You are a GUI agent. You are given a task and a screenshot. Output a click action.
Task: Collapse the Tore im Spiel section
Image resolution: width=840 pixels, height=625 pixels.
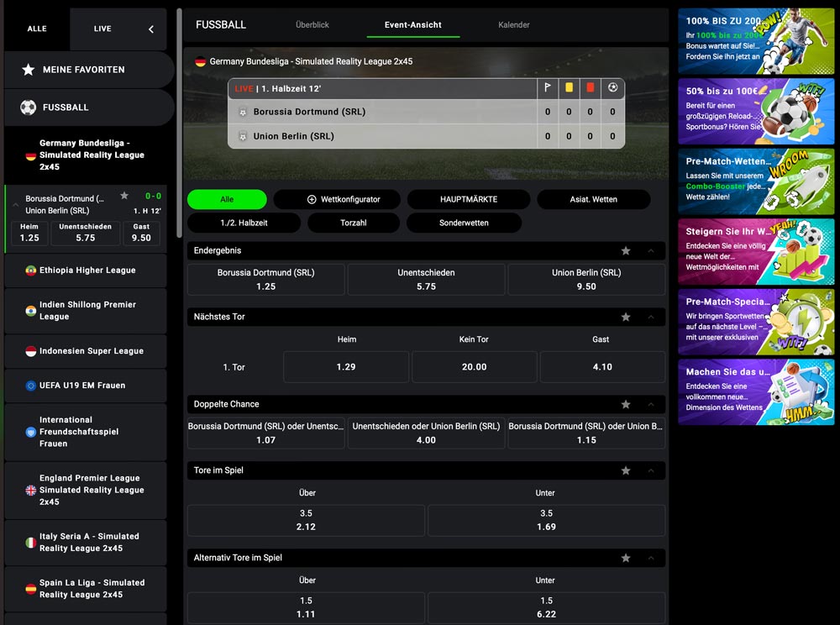[x=651, y=470]
